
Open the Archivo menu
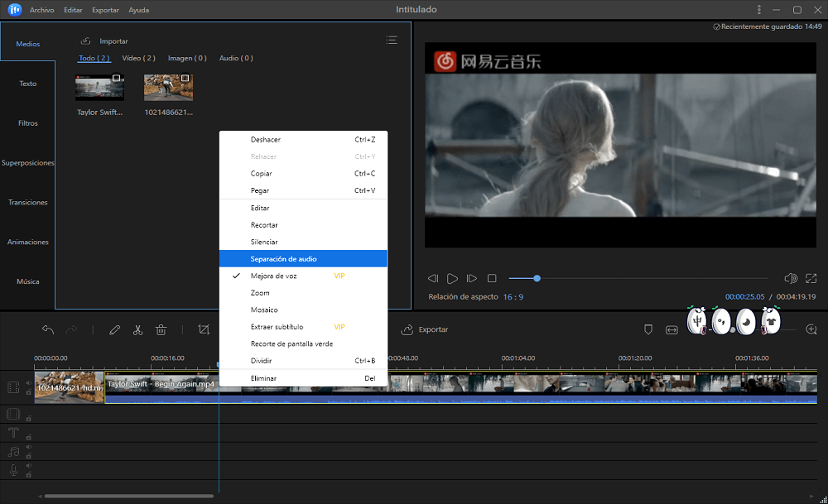(41, 10)
